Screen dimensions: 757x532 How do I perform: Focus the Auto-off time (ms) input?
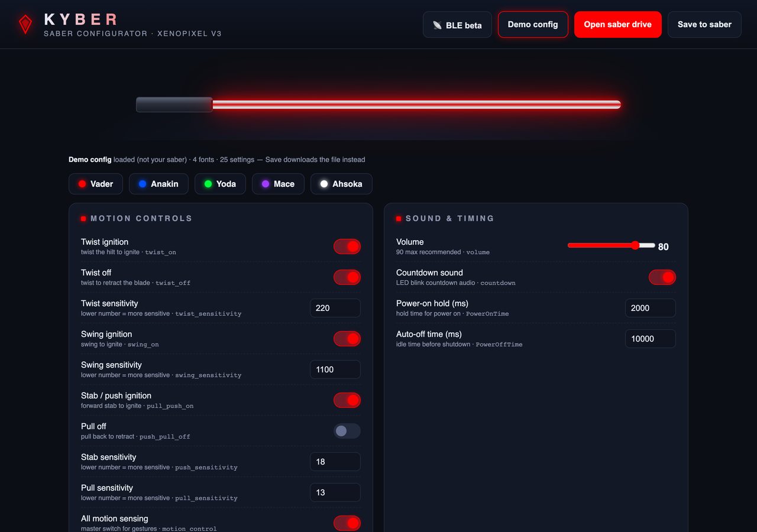coord(651,339)
